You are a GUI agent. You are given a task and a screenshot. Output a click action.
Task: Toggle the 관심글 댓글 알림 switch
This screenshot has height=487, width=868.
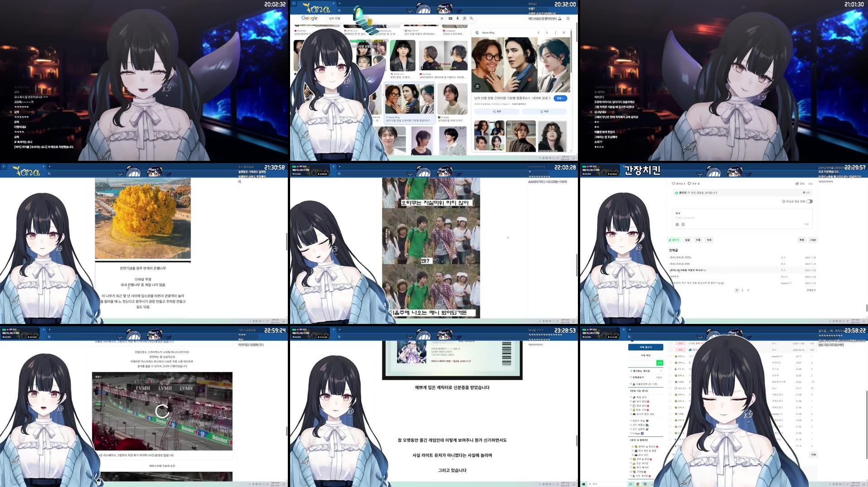click(x=810, y=202)
